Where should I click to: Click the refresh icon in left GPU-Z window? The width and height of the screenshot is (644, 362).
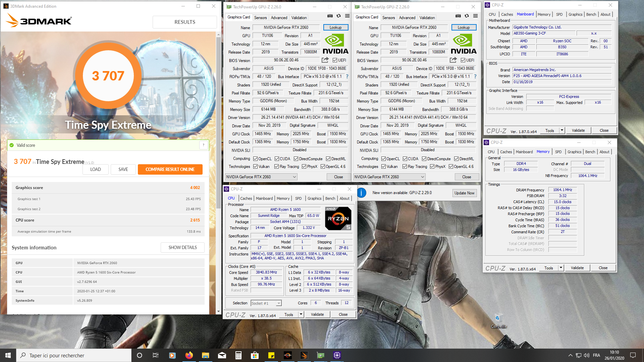coord(339,16)
